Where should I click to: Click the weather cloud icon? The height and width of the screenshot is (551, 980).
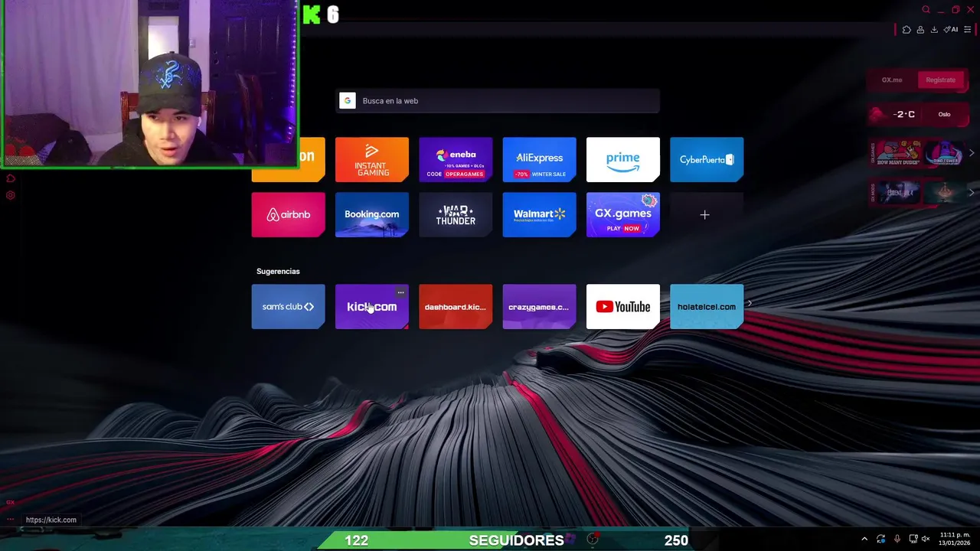click(877, 114)
